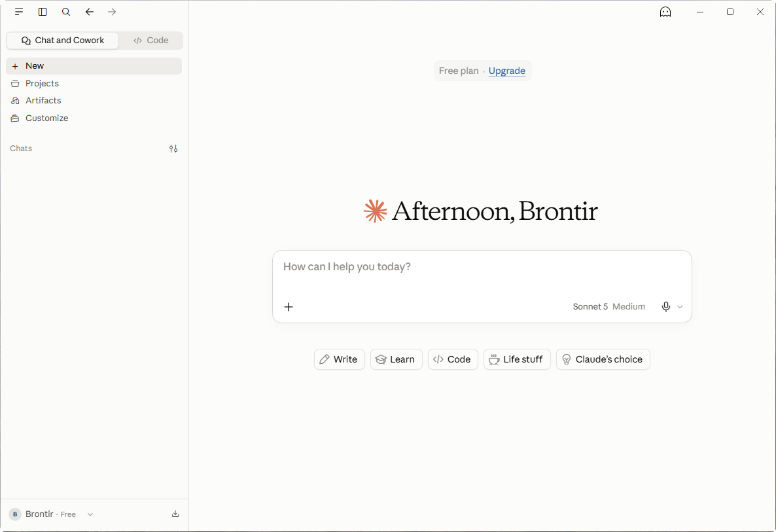The width and height of the screenshot is (776, 532).
Task: Click the Chats section heading
Action: [x=21, y=149]
